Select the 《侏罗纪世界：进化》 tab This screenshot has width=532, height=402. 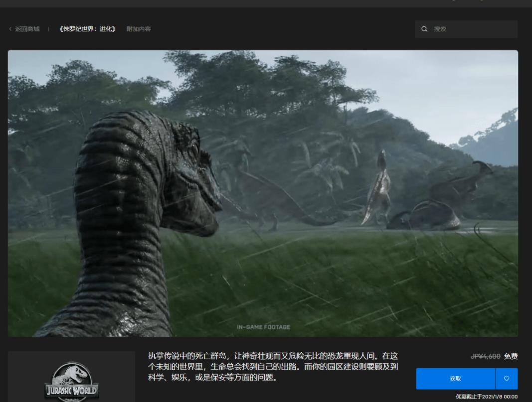[87, 29]
